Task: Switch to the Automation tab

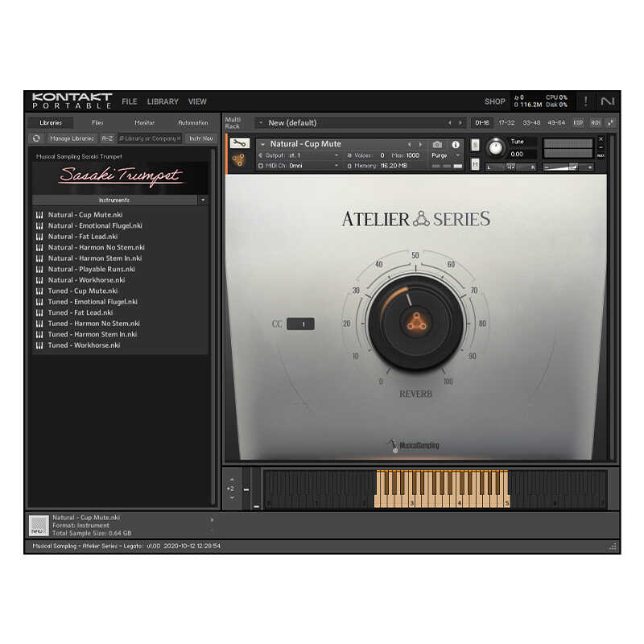Action: [193, 123]
